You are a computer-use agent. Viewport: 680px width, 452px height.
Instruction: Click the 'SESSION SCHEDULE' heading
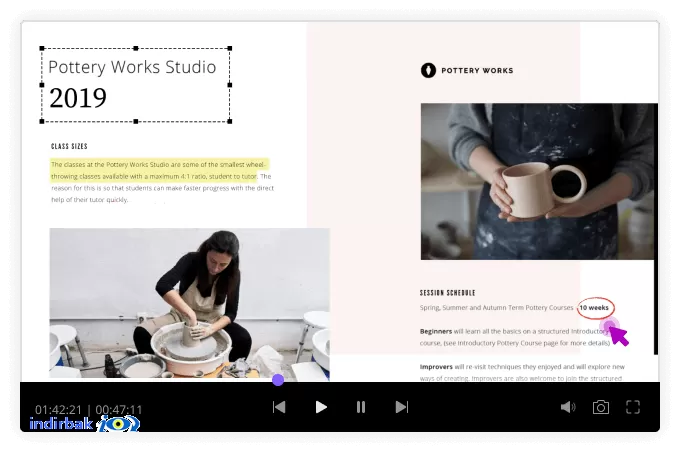(x=448, y=293)
